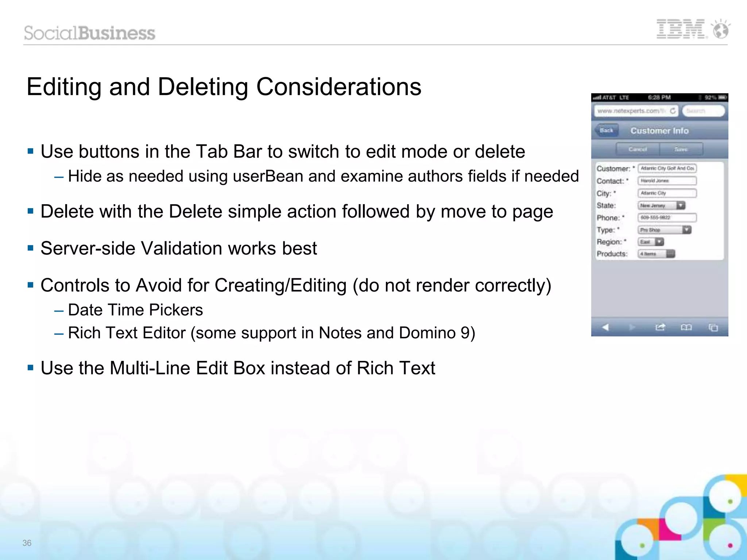Tap the Save button in the phone tab bar
747x560 pixels.
(681, 149)
